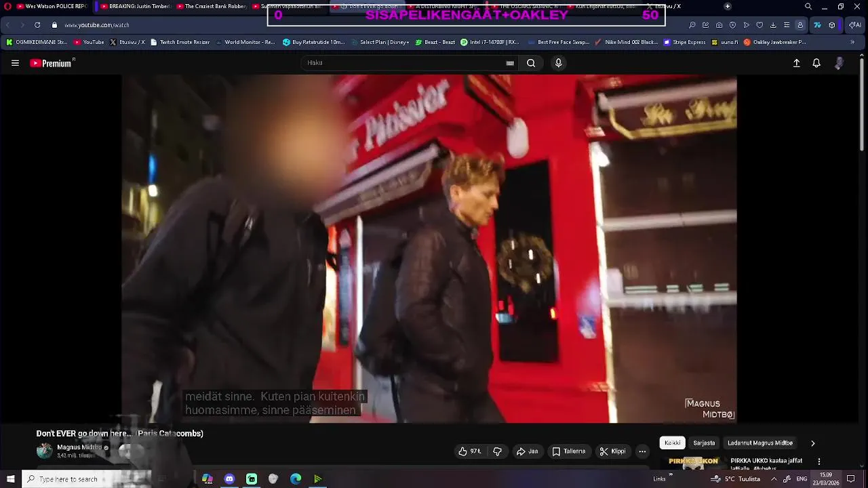Open the browser profile icon

(800, 25)
